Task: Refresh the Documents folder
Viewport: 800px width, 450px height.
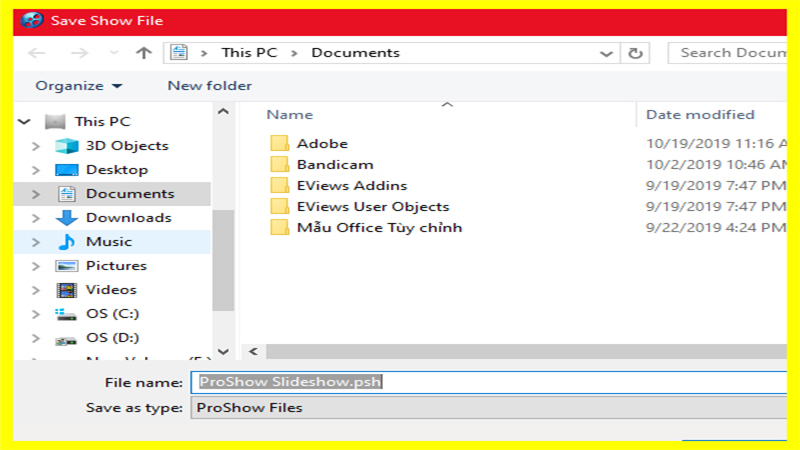Action: point(635,53)
